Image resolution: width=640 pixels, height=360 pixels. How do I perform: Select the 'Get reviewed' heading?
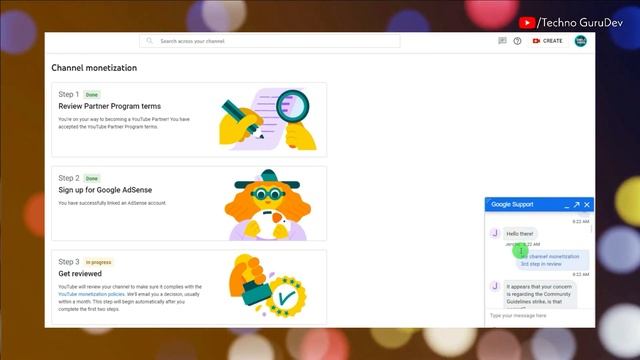80,273
